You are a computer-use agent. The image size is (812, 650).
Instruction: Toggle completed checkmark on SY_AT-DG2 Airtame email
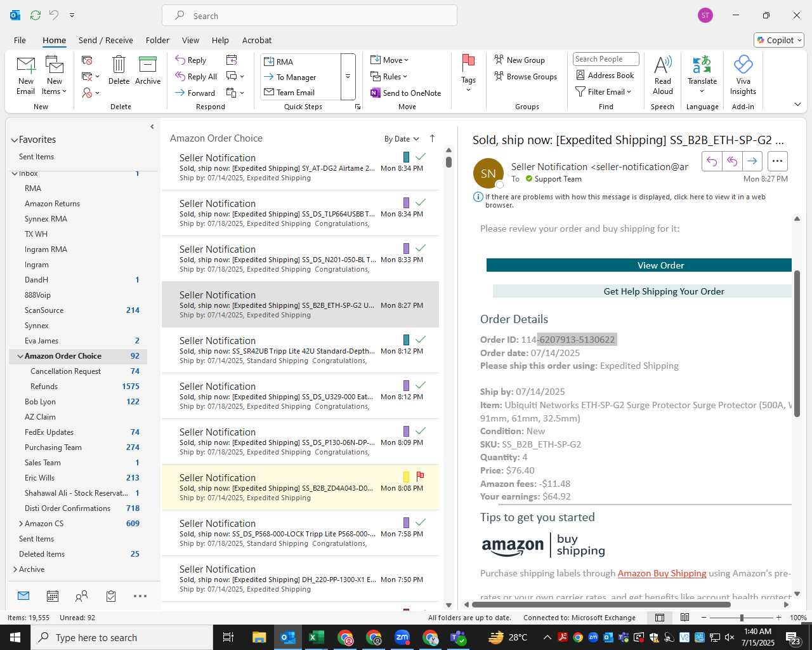click(420, 156)
